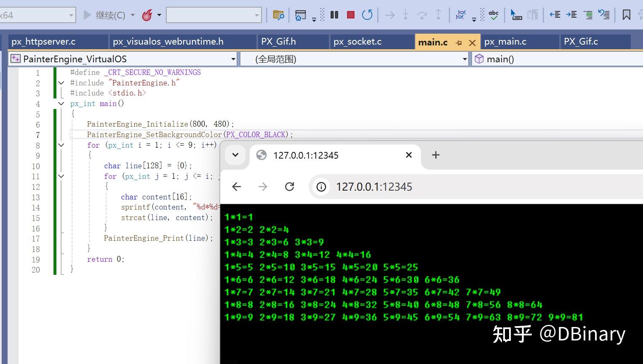This screenshot has width=643, height=364.
Task: Click the Step Over icon
Action: [x=422, y=15]
